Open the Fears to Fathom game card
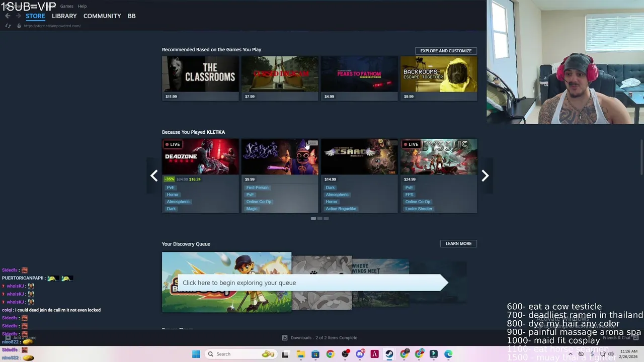This screenshot has width=644, height=362. tap(359, 78)
